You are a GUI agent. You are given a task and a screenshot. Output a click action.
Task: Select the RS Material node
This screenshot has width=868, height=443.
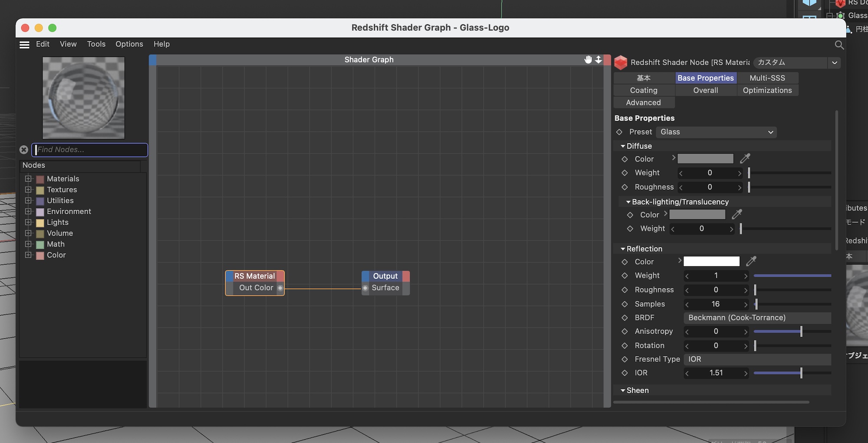pos(254,276)
